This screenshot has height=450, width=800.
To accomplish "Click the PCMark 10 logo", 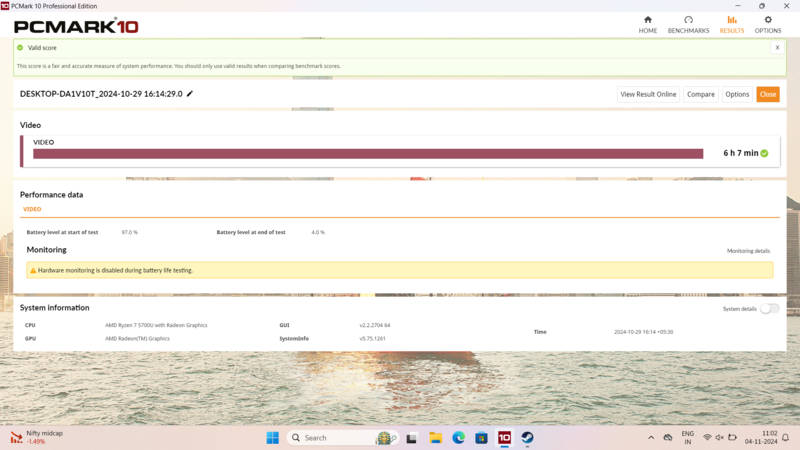I will pos(76,26).
